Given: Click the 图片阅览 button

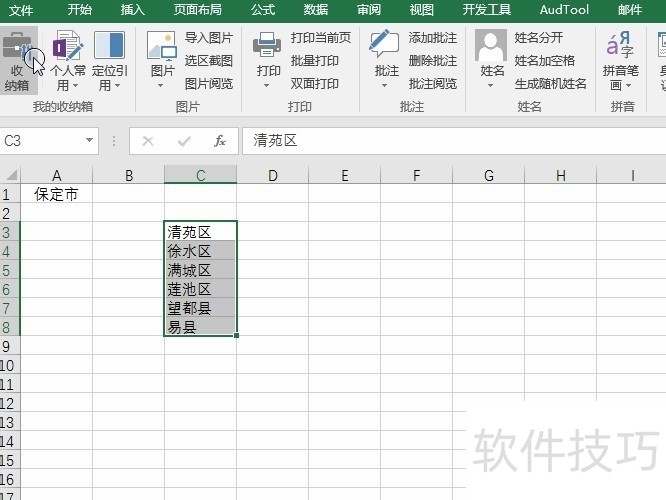Looking at the screenshot, I should click(209, 84).
